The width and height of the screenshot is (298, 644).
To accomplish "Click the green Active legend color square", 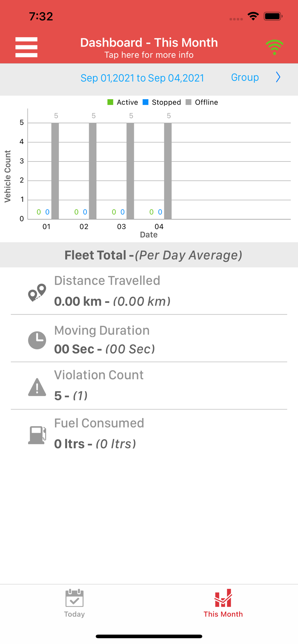I will 110,102.
